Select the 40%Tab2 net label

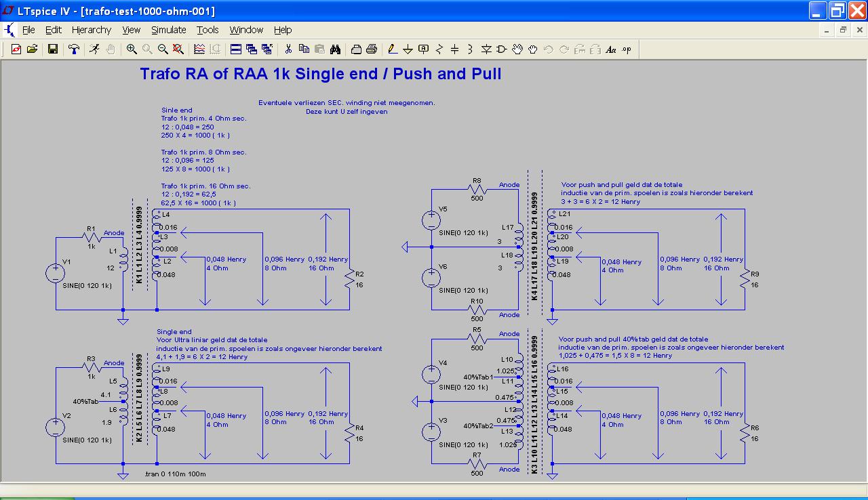[x=478, y=425]
